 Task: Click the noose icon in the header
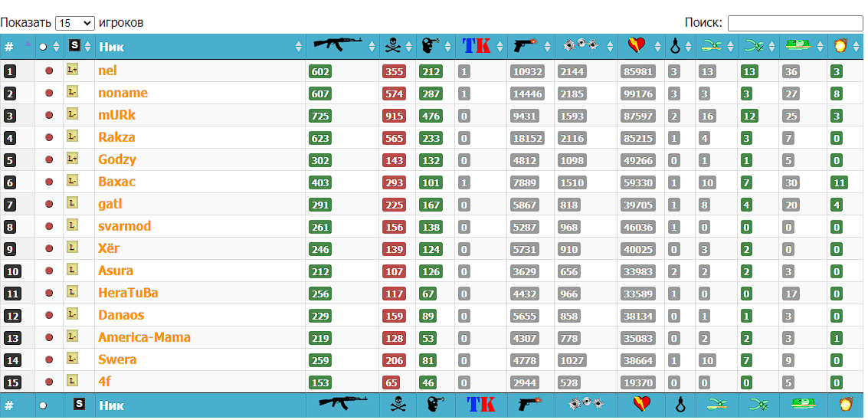tap(676, 47)
